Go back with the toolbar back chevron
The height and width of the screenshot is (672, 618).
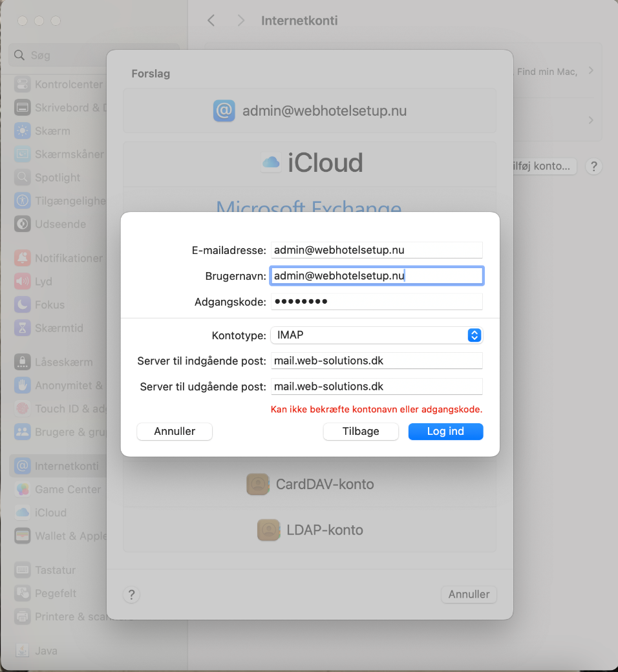(x=211, y=21)
